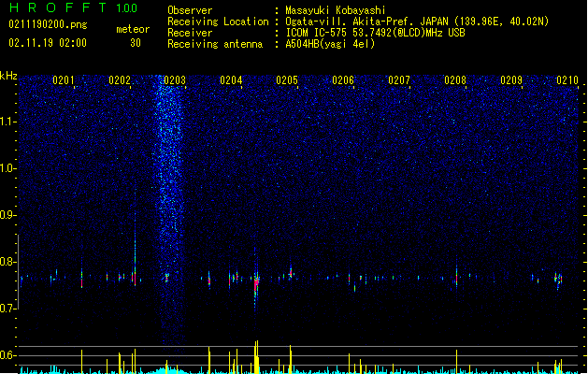This screenshot has height=374, width=588.
Task: Click the meteor echo just before 0205
Action: point(291,271)
